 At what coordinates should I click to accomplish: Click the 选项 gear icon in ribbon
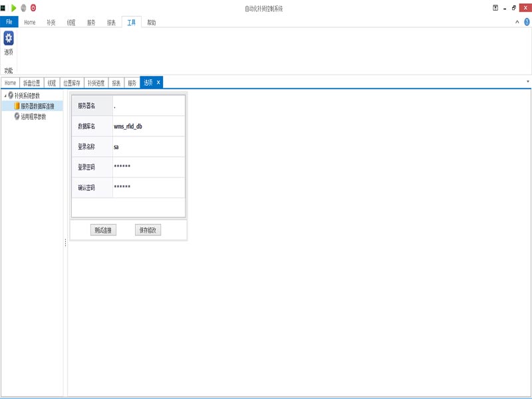tap(9, 39)
